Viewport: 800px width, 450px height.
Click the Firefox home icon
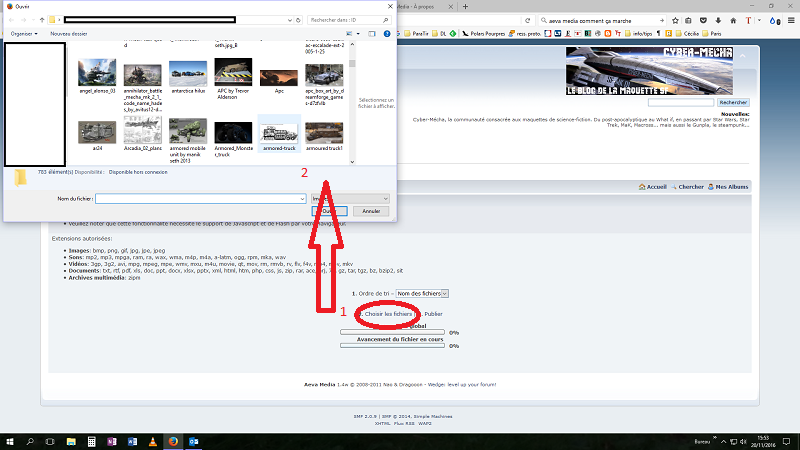click(x=733, y=20)
